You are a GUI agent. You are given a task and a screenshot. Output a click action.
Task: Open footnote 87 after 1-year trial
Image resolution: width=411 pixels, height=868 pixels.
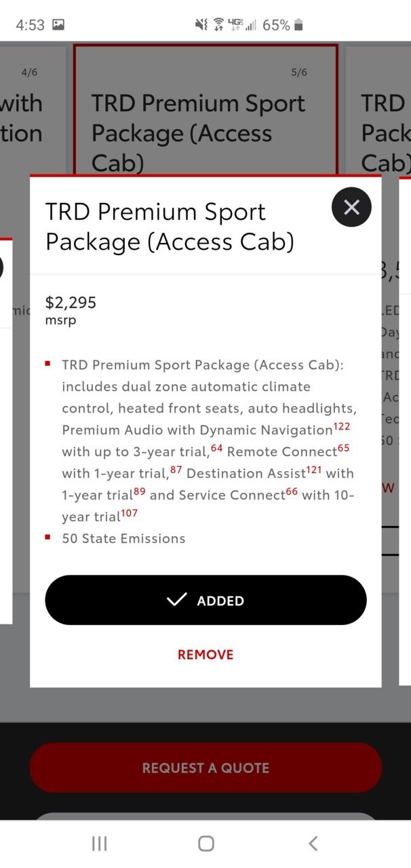point(176,470)
